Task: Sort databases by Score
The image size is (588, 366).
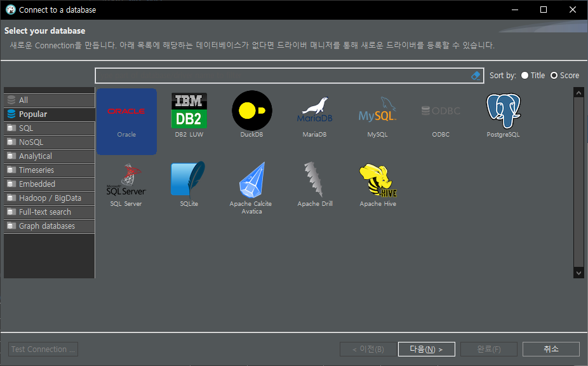Action: (565, 76)
